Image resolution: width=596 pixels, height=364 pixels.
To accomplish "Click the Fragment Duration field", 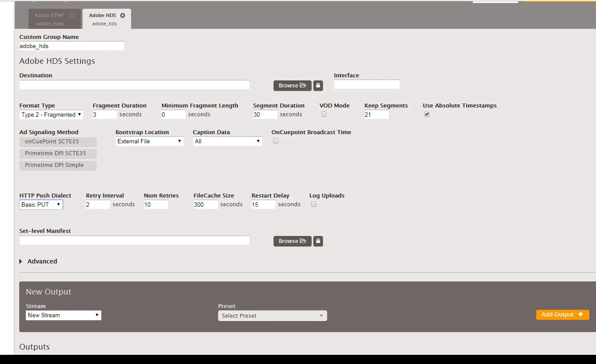I will pyautogui.click(x=105, y=114).
